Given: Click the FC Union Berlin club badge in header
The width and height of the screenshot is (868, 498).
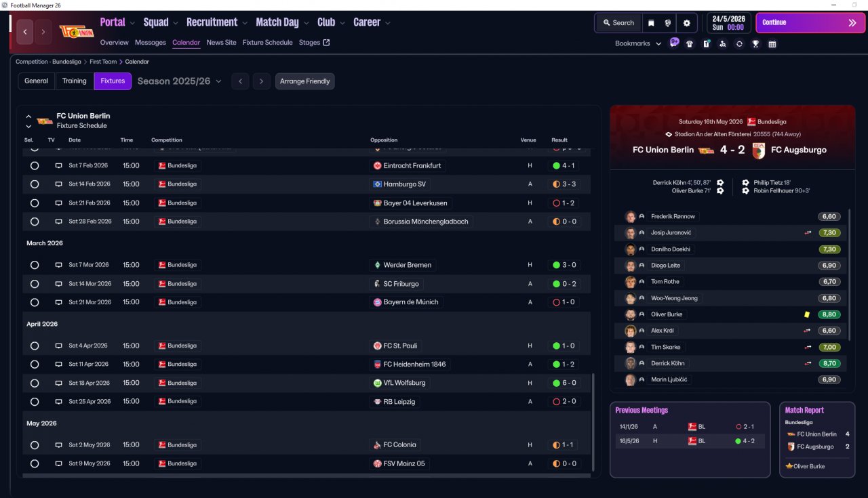Looking at the screenshot, I should [77, 31].
